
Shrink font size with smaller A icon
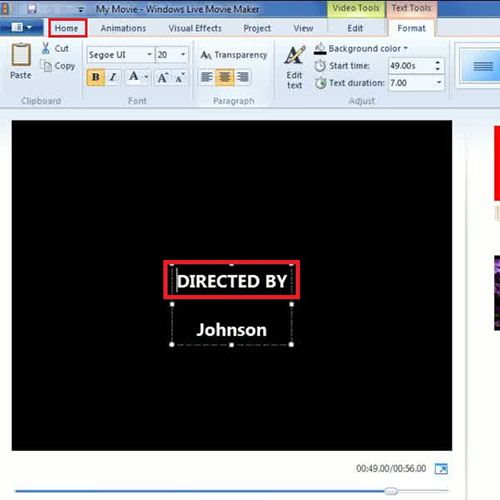pyautogui.click(x=180, y=77)
